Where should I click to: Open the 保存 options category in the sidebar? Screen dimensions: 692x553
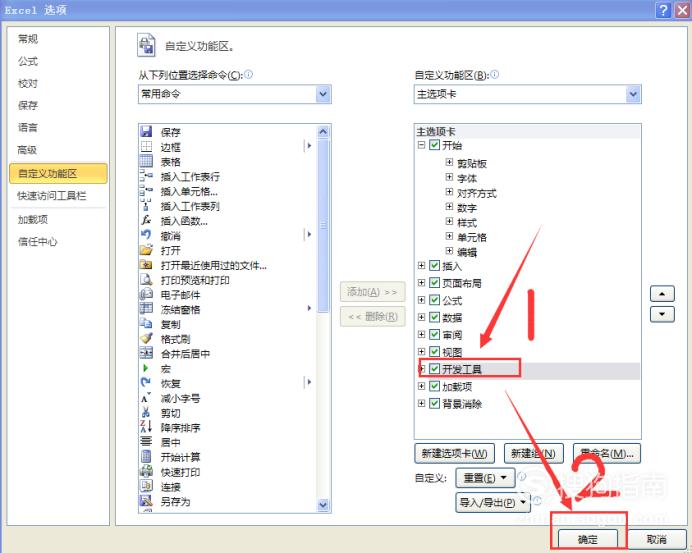pos(28,105)
